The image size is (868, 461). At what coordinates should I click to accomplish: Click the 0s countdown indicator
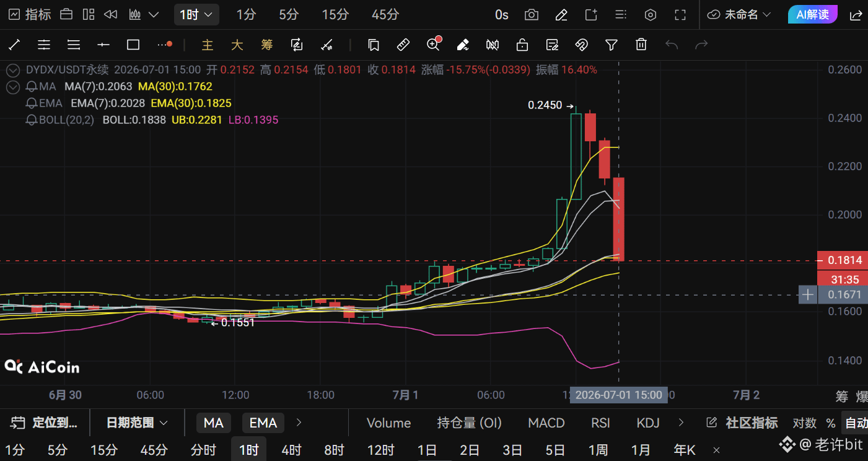(x=501, y=14)
